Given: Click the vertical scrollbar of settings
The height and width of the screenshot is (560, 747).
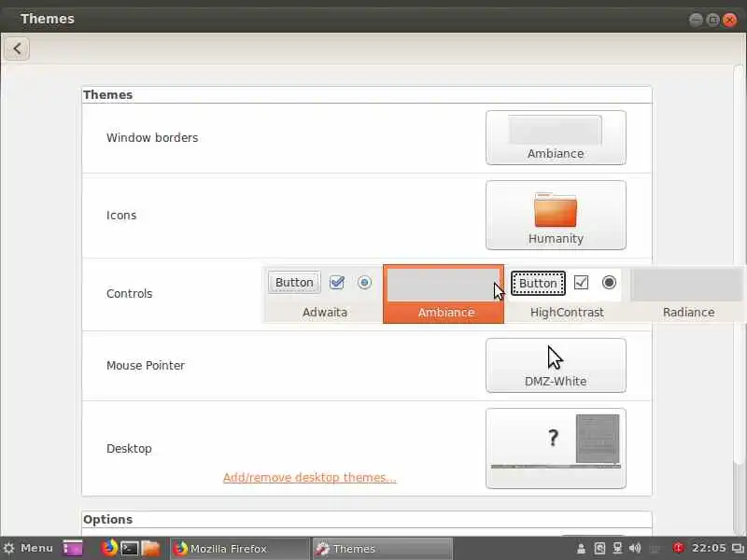Looking at the screenshot, I should 739,265.
